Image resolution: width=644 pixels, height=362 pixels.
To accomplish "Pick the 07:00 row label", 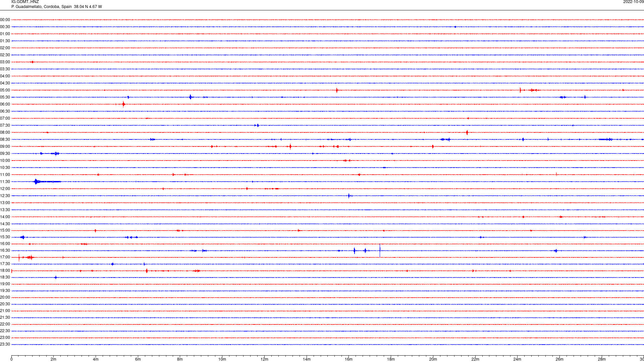I will (x=5, y=118).
